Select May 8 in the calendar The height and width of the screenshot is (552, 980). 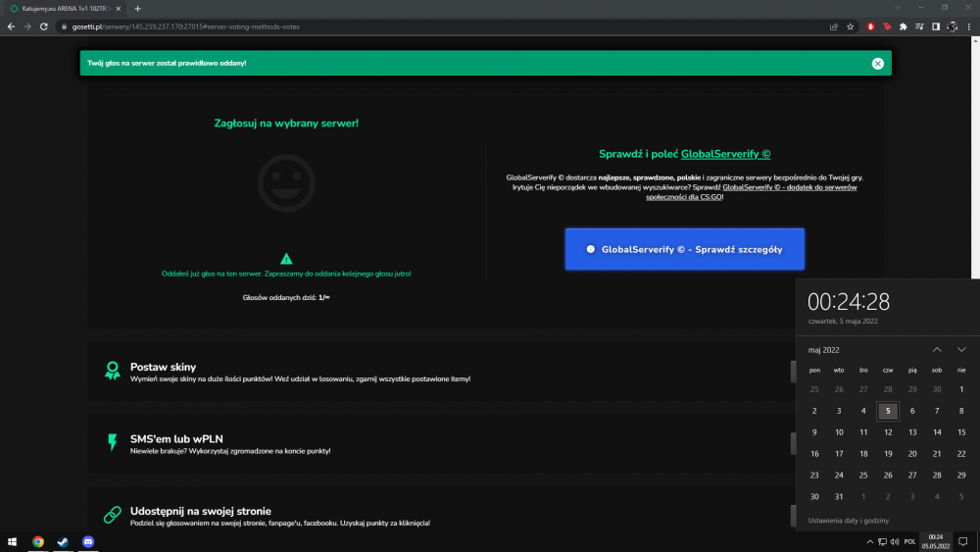(961, 411)
